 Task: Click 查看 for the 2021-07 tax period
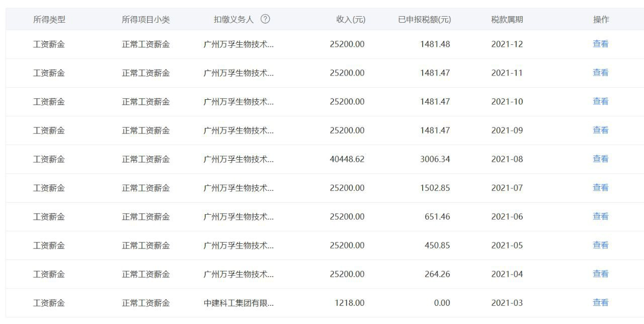601,187
